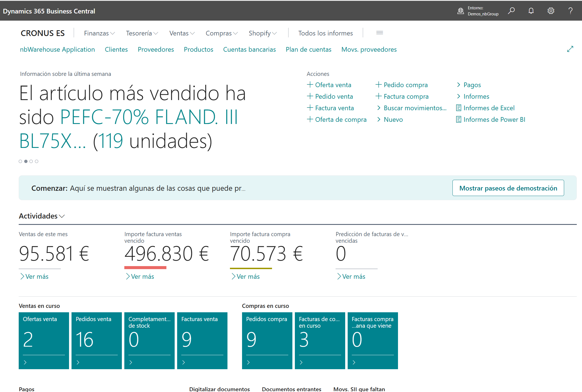
Task: Click the 70.573 € overdue purchase value
Action: [267, 253]
